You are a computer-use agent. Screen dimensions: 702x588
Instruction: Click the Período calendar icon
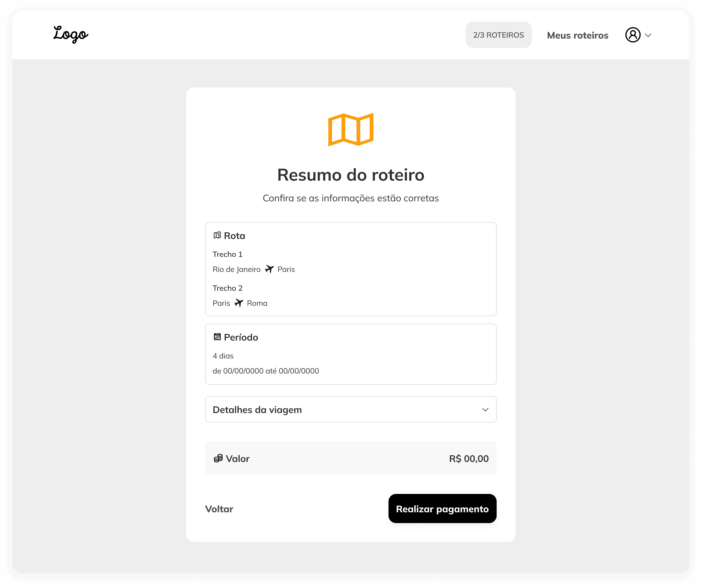tap(217, 337)
